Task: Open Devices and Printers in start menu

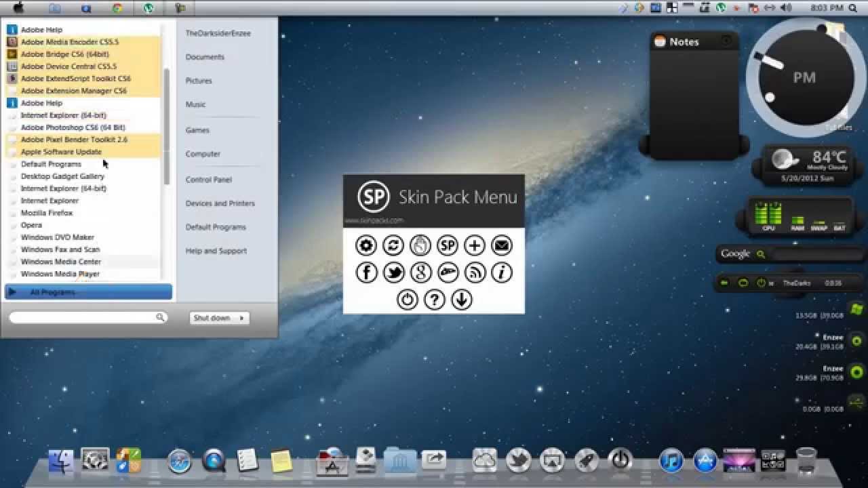Action: click(x=220, y=203)
